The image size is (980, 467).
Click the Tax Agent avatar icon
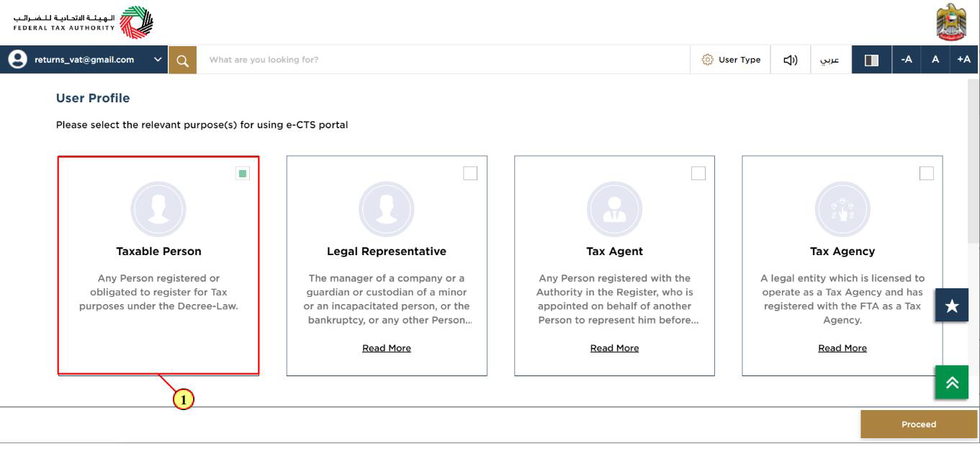[x=614, y=209]
